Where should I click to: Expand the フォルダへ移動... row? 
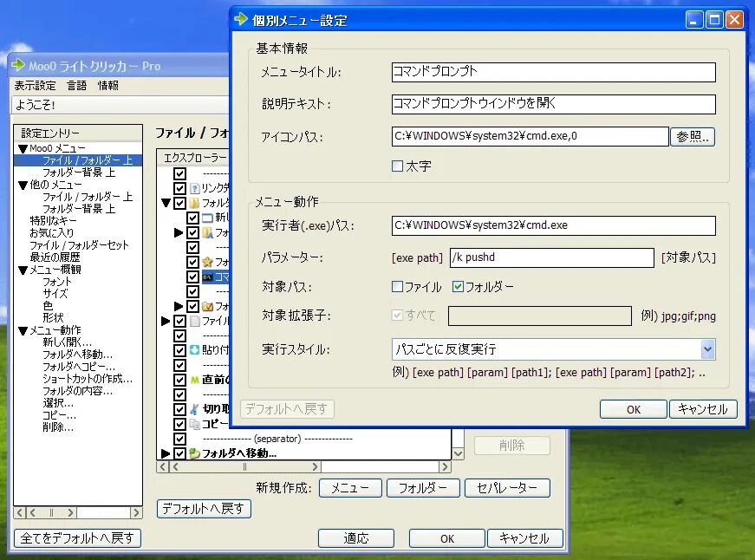(x=166, y=453)
